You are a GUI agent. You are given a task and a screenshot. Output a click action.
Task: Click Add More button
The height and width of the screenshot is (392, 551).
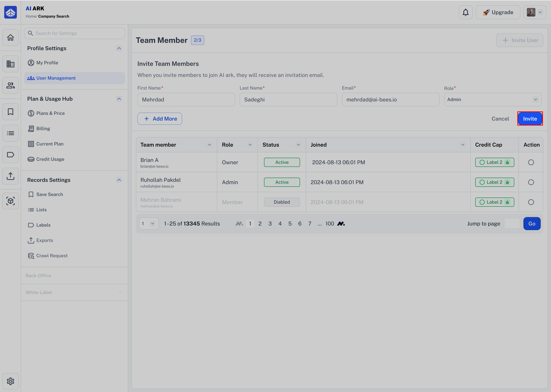pos(160,119)
